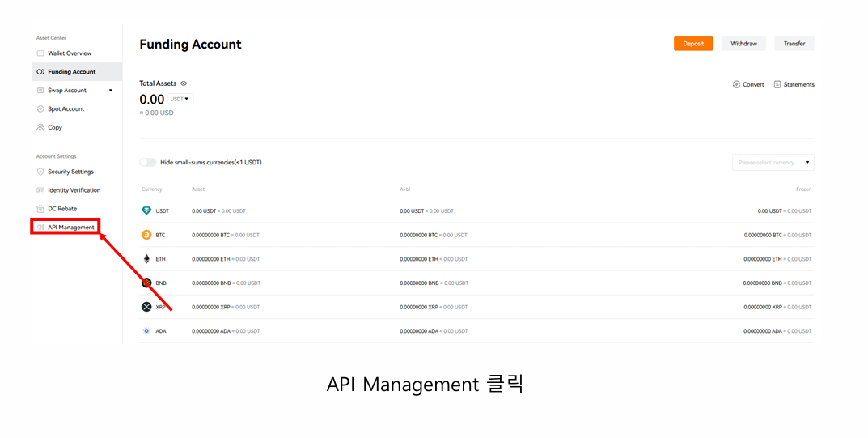
Task: Open Statements via its document icon
Action: point(777,84)
